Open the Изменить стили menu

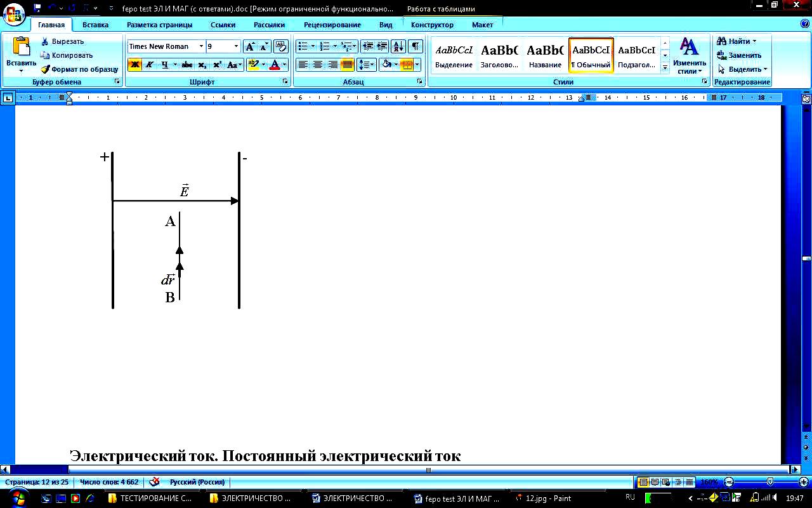[x=690, y=56]
